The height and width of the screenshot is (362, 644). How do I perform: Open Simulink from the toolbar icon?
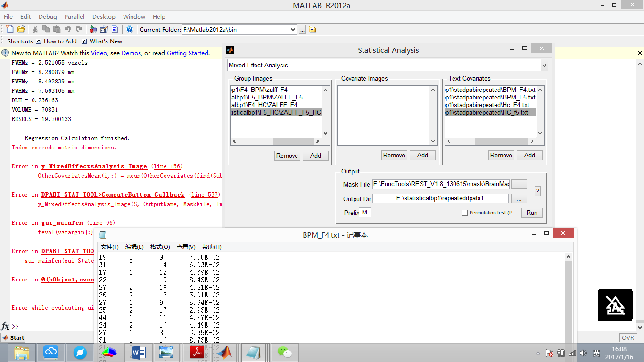point(93,29)
